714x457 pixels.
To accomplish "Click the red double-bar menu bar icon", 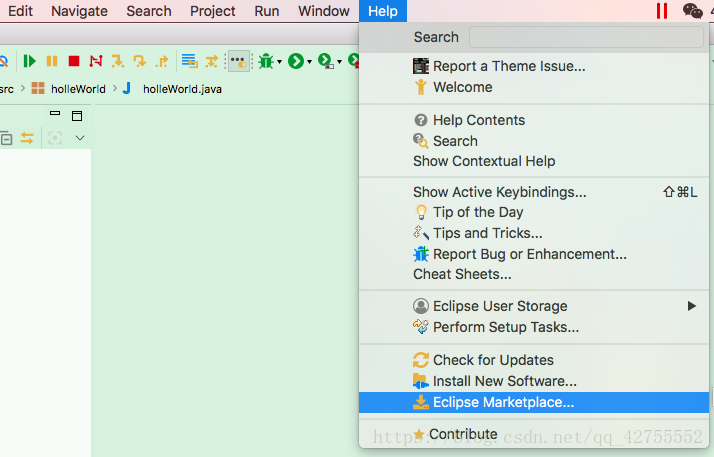I will (x=662, y=11).
